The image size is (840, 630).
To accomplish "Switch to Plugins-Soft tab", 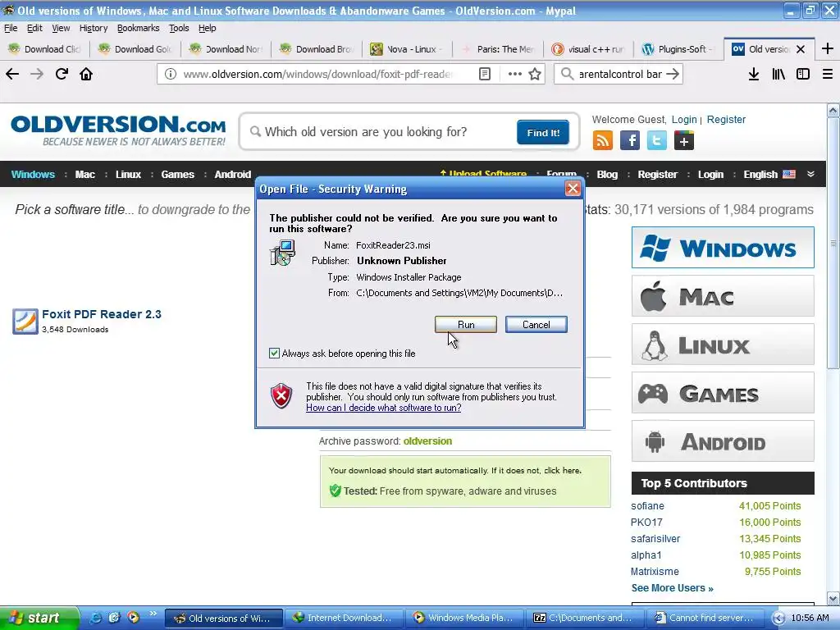I will pos(678,49).
